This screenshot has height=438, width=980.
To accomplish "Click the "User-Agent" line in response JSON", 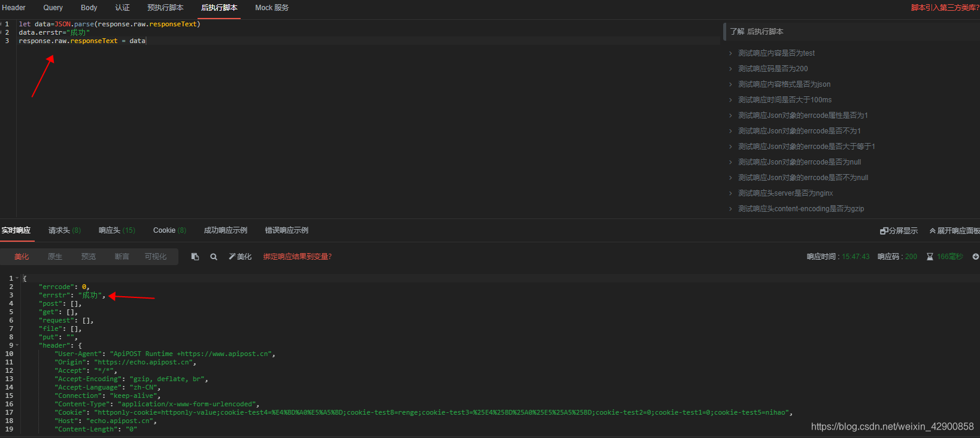I will [165, 354].
